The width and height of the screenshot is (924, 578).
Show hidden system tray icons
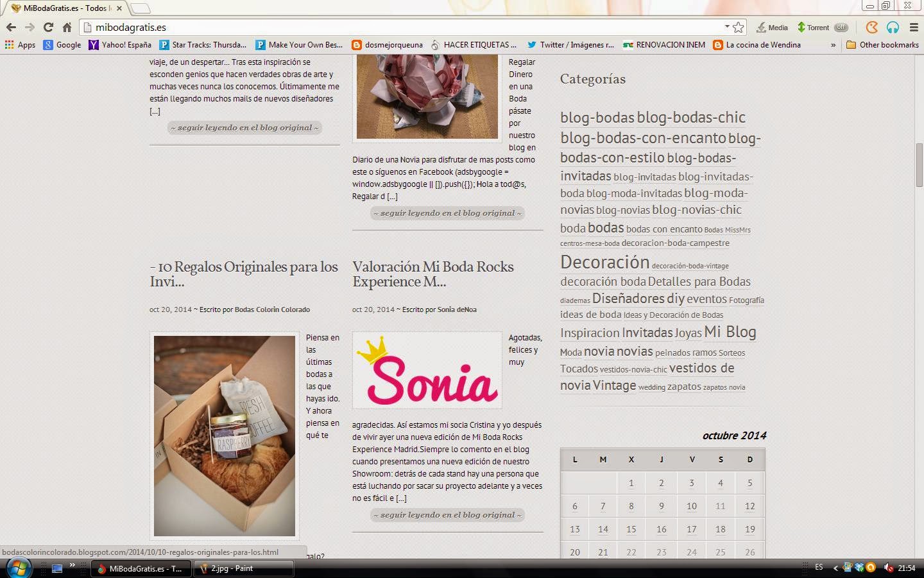(x=835, y=568)
